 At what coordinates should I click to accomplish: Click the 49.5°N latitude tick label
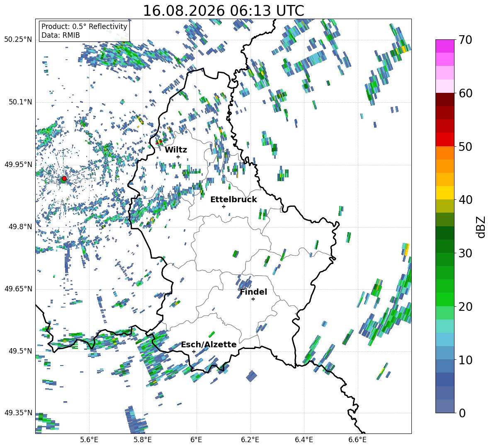20,351
